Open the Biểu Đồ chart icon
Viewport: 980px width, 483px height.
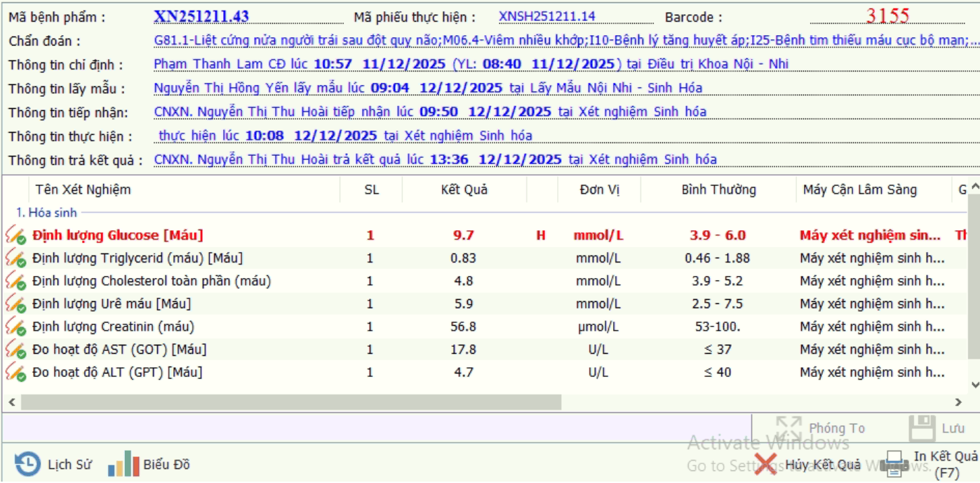[123, 464]
